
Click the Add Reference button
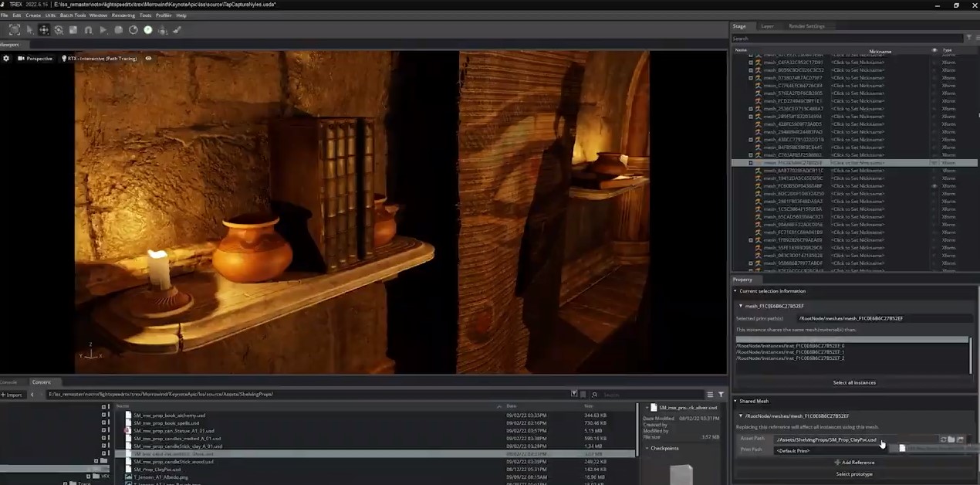coord(853,462)
